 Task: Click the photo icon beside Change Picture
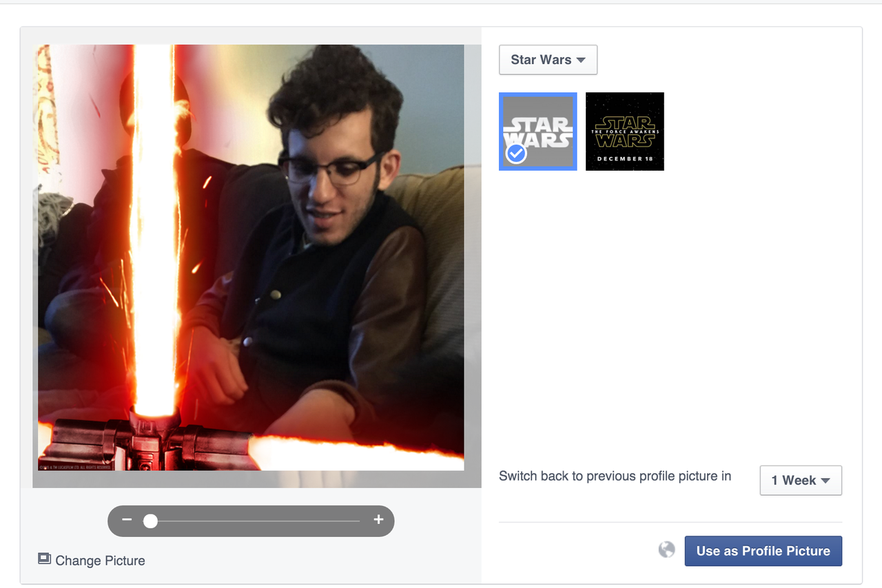(45, 559)
